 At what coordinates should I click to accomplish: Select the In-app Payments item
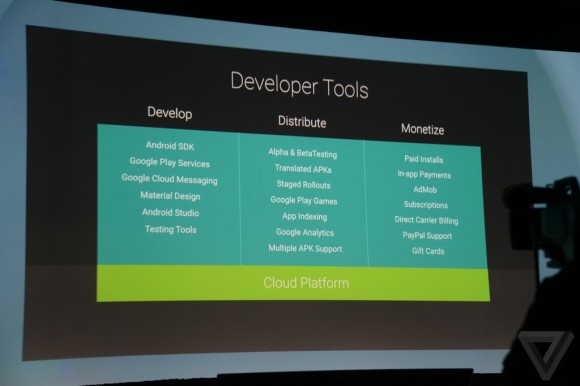pos(424,175)
